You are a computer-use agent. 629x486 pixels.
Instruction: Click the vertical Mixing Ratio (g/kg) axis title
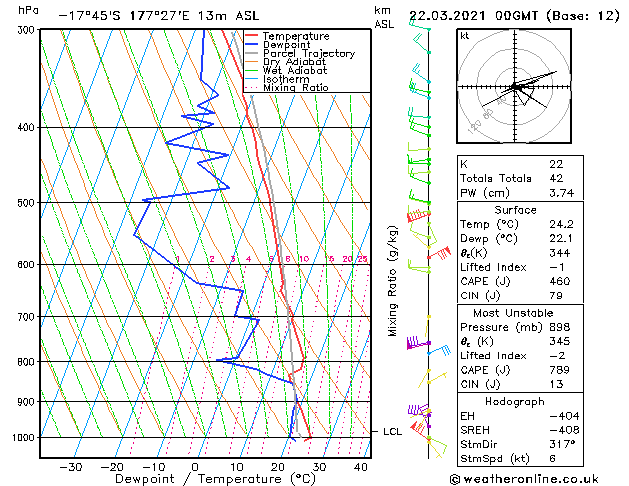tap(392, 281)
